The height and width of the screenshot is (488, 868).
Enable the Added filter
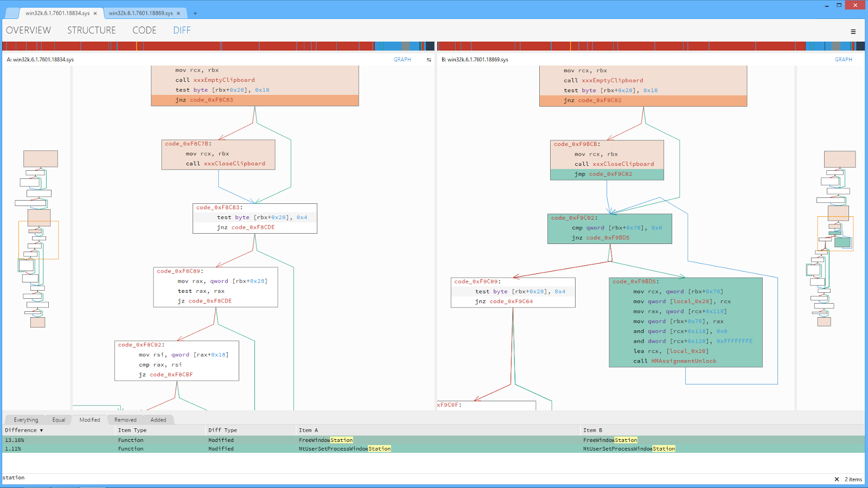click(x=158, y=419)
